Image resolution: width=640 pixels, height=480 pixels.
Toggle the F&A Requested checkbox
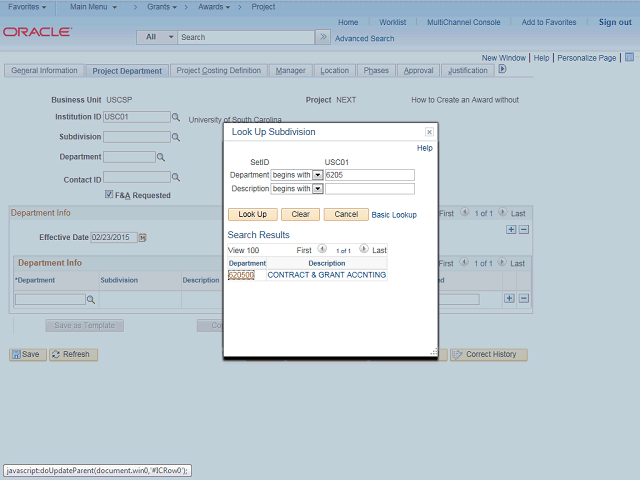(109, 195)
